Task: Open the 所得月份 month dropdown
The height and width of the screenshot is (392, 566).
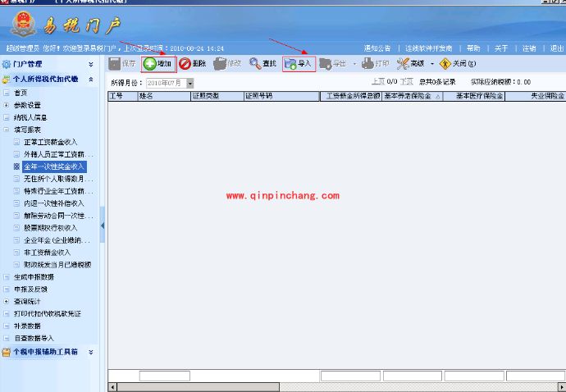Action: click(190, 83)
